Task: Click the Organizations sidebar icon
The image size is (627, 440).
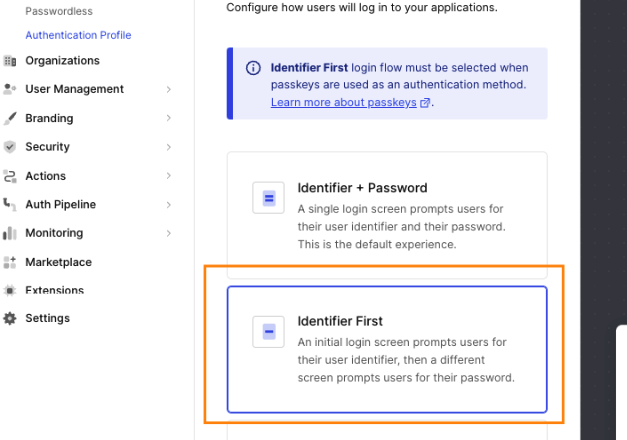Action: point(10,61)
